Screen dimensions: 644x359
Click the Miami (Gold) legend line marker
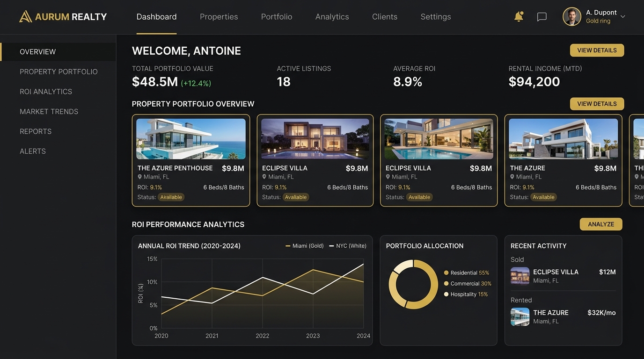(287, 246)
